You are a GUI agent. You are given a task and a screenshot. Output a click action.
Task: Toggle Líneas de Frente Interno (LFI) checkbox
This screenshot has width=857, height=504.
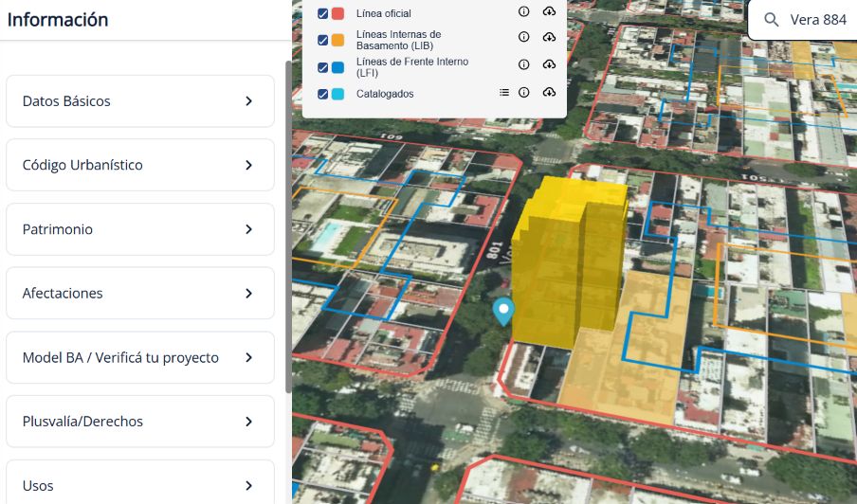click(322, 67)
